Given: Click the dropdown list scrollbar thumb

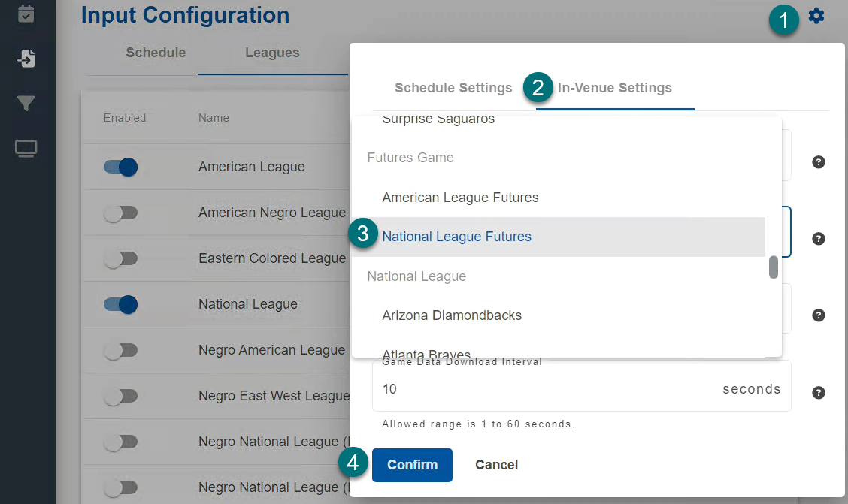Looking at the screenshot, I should pyautogui.click(x=773, y=267).
